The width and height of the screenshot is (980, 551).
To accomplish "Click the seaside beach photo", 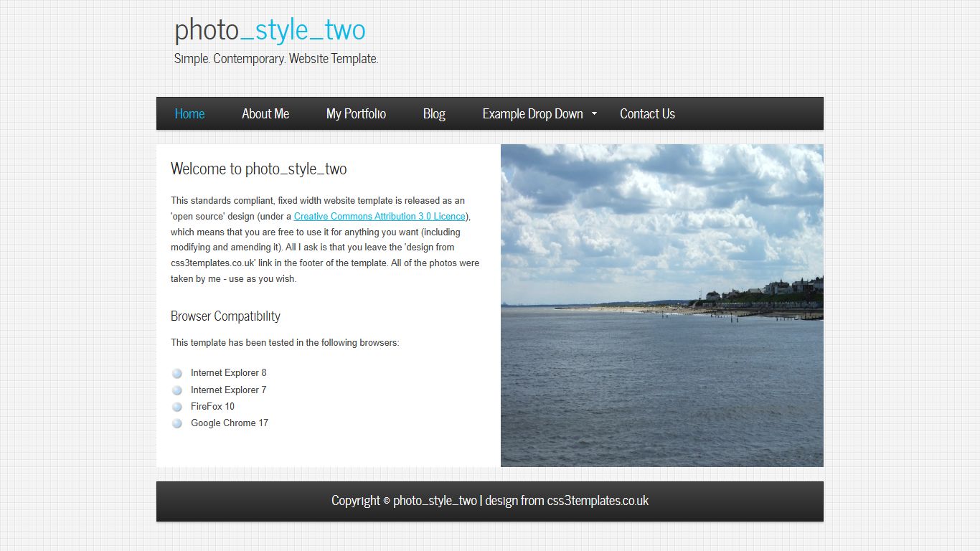I will (662, 306).
